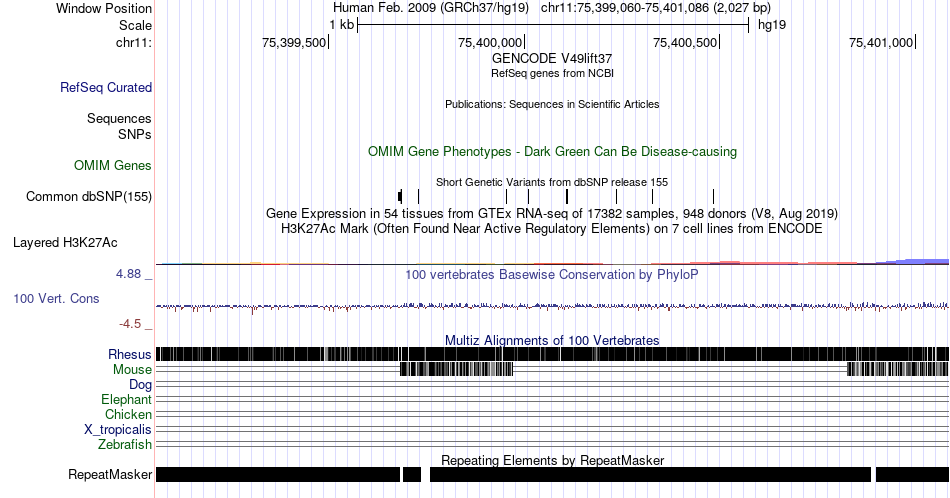Click the shortest RepeatMasker block
Image resolution: width=950 pixels, height=498 pixels.
tap(412, 474)
